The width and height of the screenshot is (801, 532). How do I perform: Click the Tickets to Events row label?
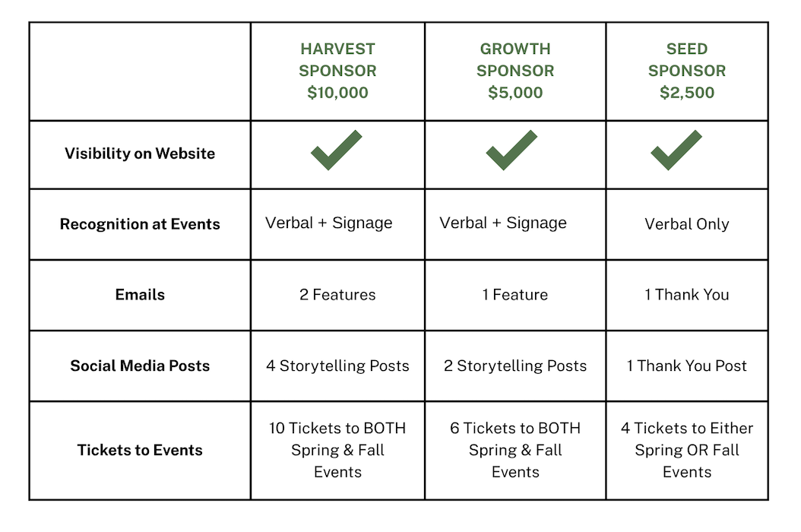140,450
